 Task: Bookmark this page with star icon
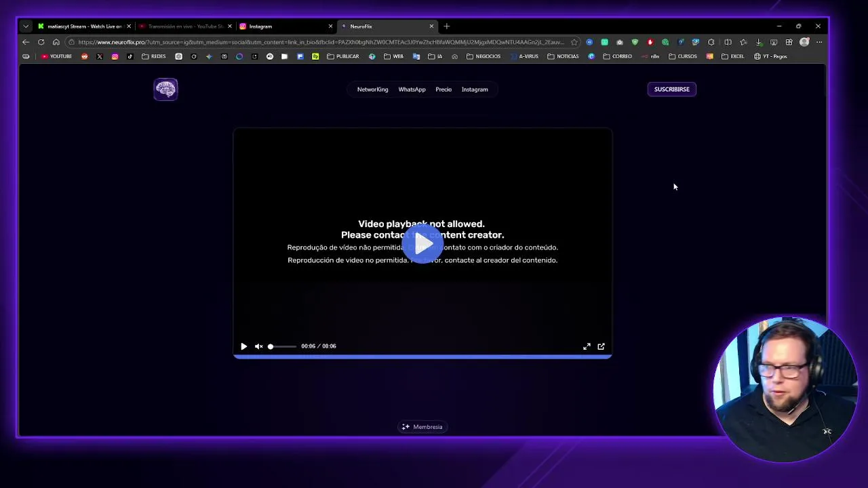pos(574,42)
